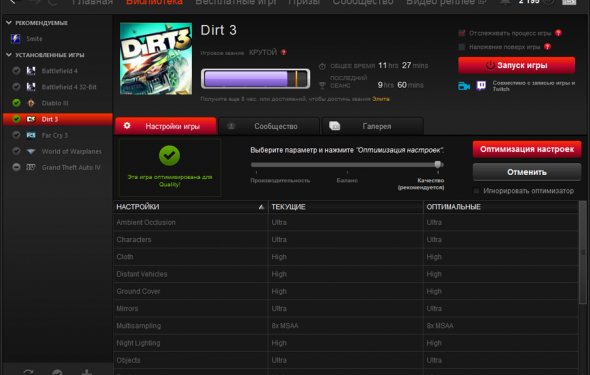Open help icon next to КРУТОЙ rank

284,52
